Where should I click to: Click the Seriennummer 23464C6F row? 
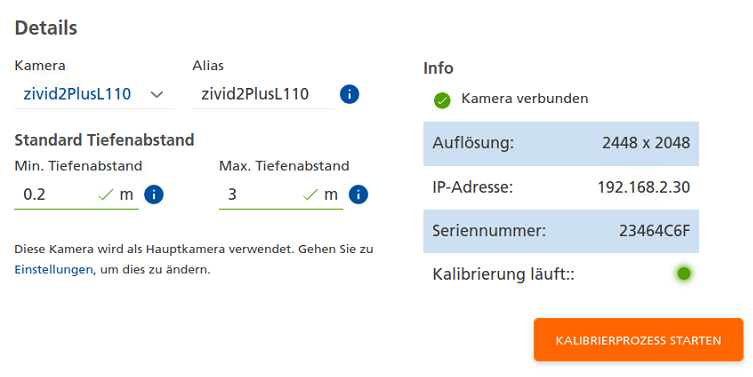pos(561,231)
